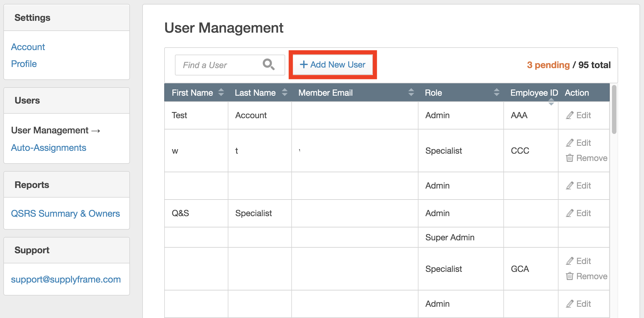Viewport: 644px width, 318px height.
Task: Click the Edit pencil for Test Account
Action: 570,115
